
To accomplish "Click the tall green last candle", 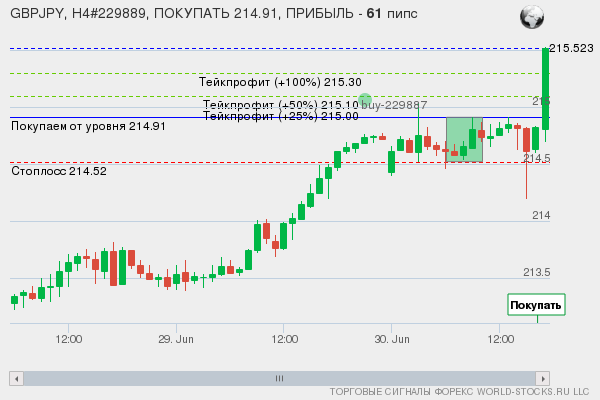I will tap(546, 89).
